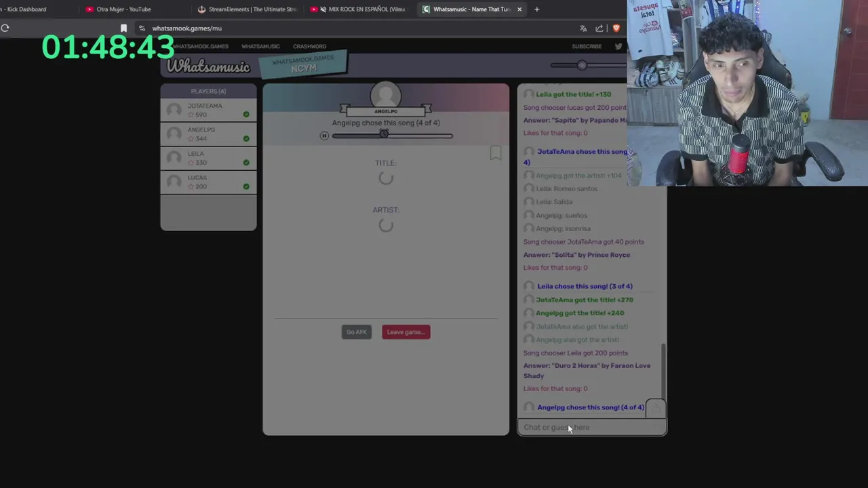Click the Leave game button
The image size is (868, 488).
pos(406,332)
